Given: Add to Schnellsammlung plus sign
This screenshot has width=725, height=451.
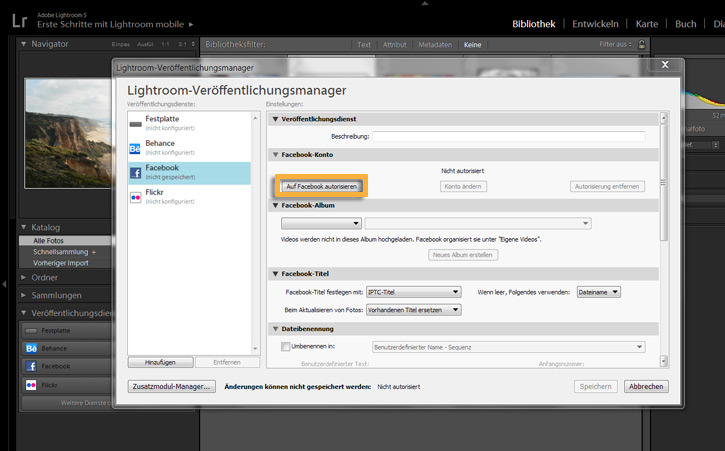Looking at the screenshot, I should [x=94, y=252].
